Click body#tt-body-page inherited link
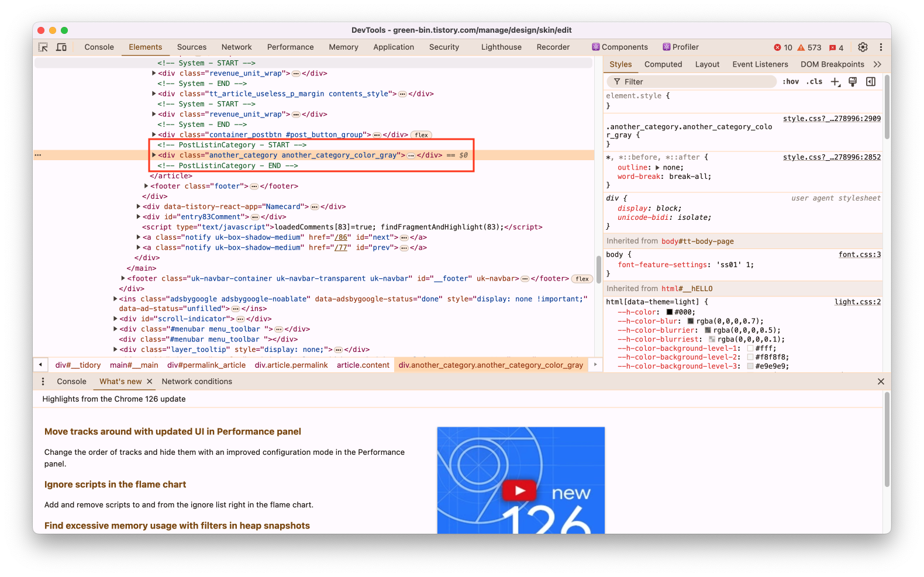Screen dimensions: 924x577 point(697,241)
